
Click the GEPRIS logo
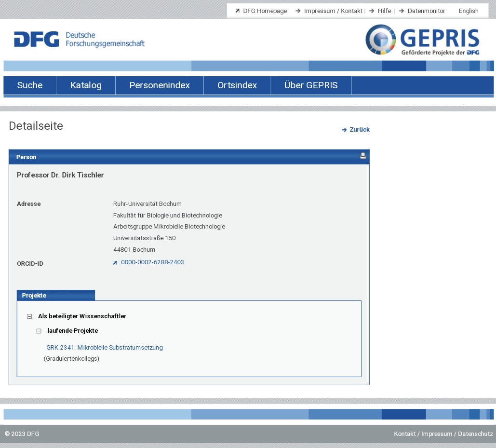click(x=422, y=40)
